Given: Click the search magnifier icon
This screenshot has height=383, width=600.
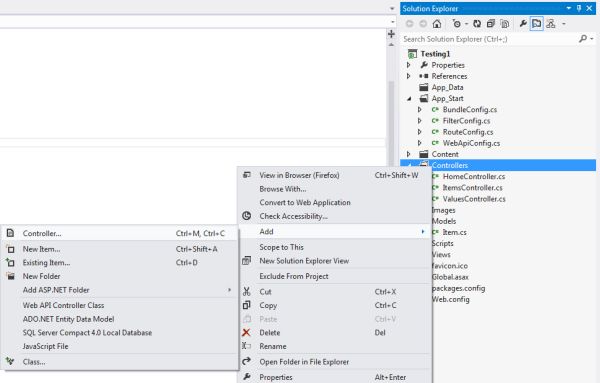Looking at the screenshot, I should click(583, 39).
